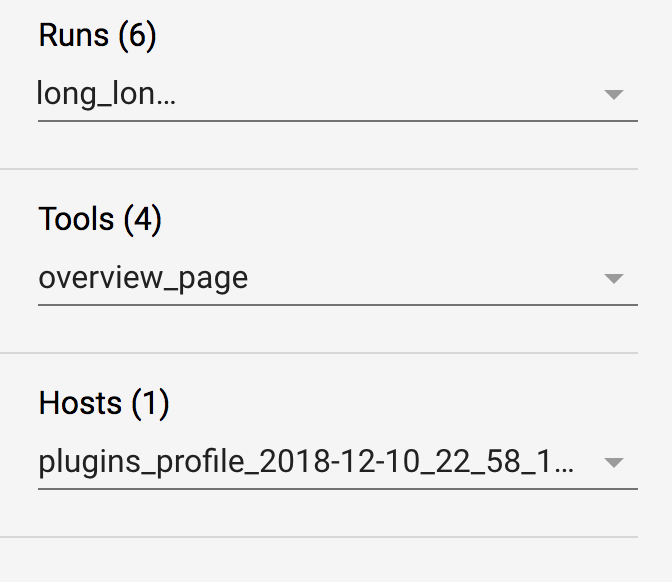Click the Tools dropdown triangle icon
This screenshot has width=672, height=582.
point(614,279)
